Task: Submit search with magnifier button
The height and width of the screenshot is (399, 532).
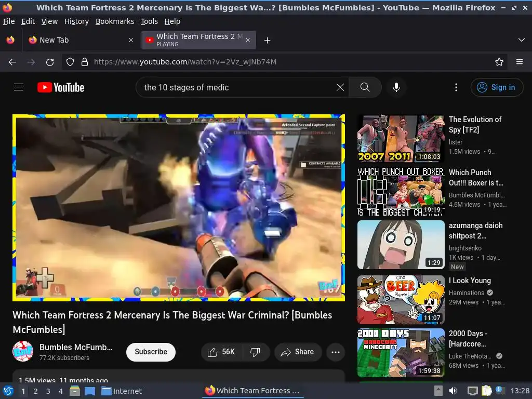Action: pos(365,87)
